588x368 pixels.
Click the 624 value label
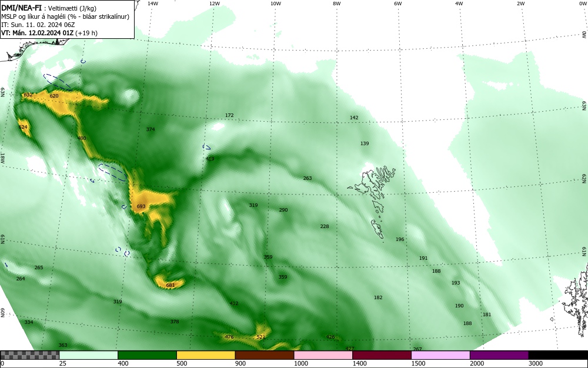(23, 128)
